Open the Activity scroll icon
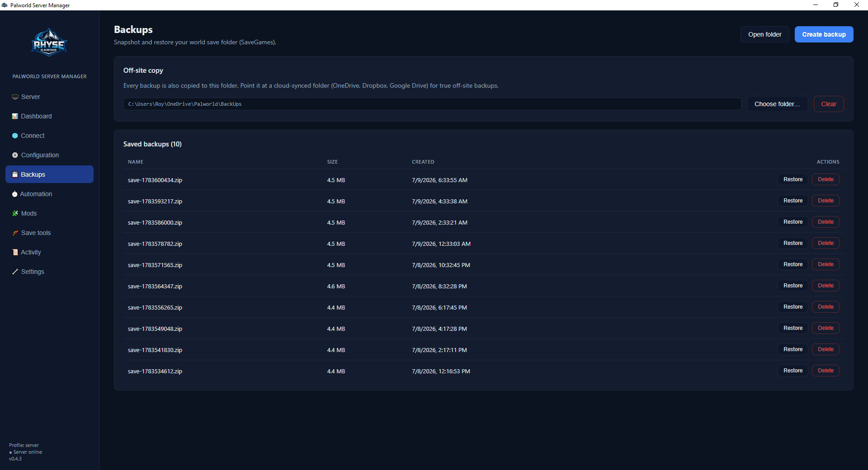This screenshot has width=868, height=470. [15, 253]
